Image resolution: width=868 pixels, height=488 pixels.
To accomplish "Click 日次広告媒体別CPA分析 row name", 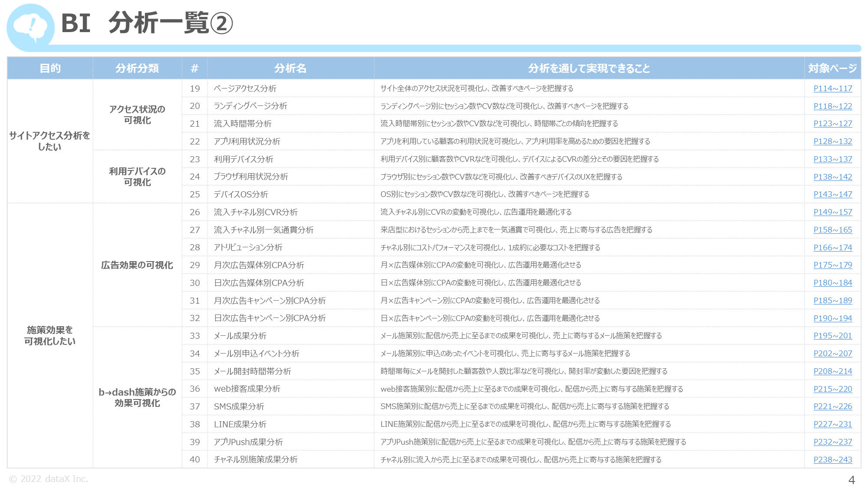I will pos(259,283).
